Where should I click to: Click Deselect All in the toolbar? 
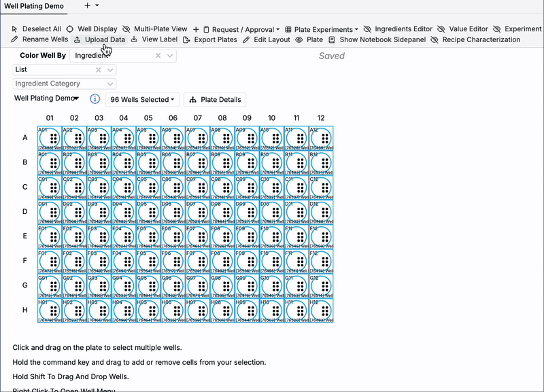(x=37, y=29)
